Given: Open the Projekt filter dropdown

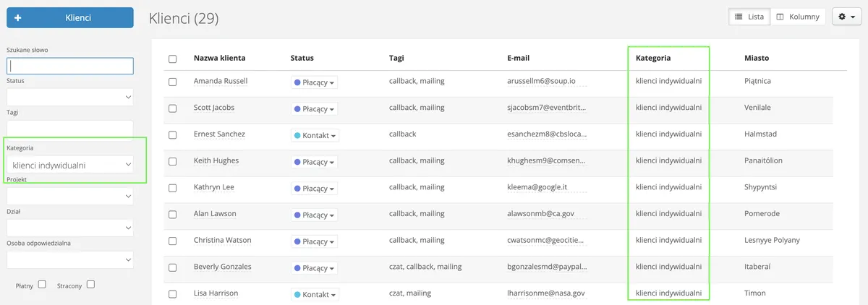Looking at the screenshot, I should 69,195.
